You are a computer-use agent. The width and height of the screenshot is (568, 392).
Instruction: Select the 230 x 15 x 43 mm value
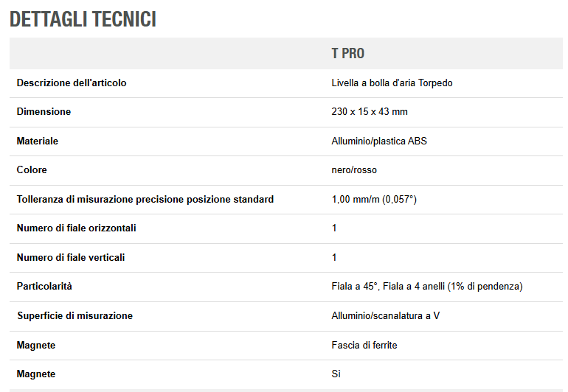(370, 111)
